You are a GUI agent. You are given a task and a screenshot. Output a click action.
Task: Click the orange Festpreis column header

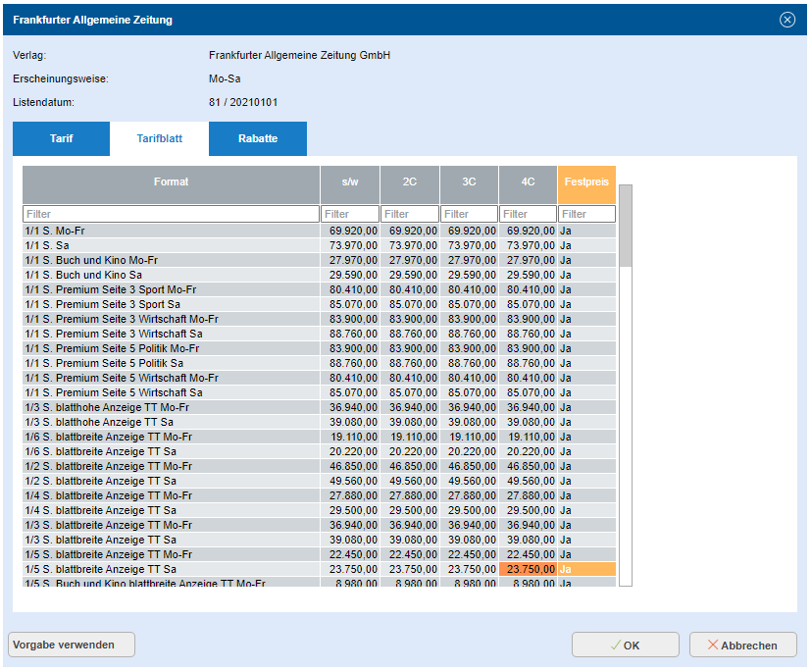pyautogui.click(x=586, y=182)
